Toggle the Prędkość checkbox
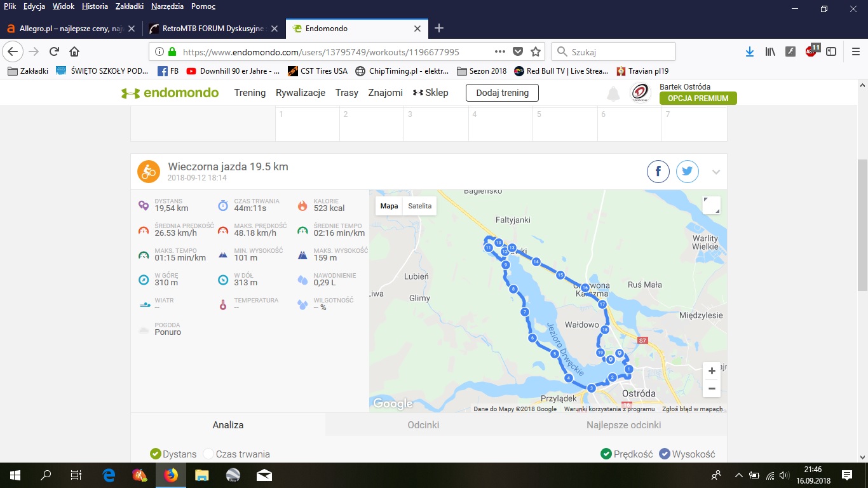The image size is (868, 488). [606, 454]
